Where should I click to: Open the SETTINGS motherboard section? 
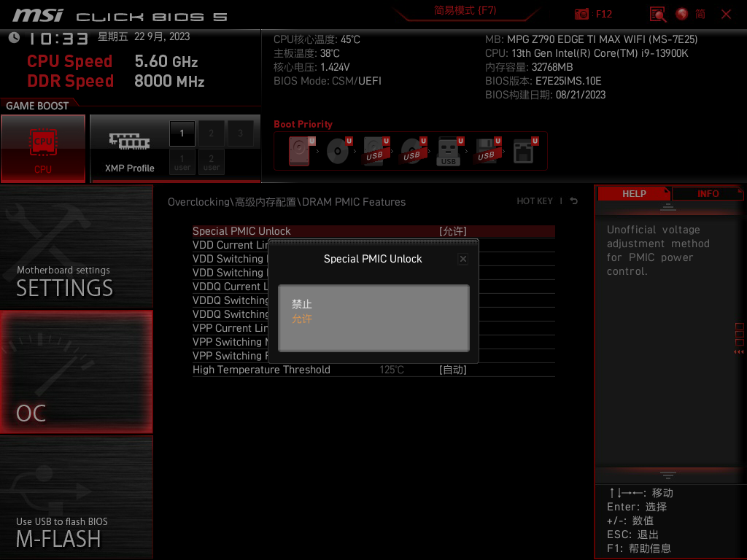76,246
